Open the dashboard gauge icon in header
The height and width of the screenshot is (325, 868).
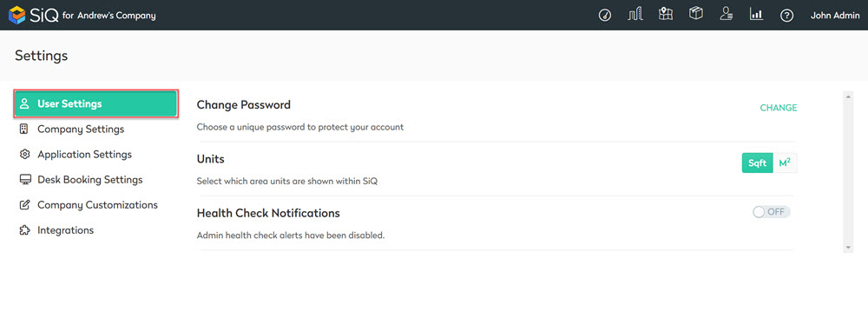click(604, 16)
